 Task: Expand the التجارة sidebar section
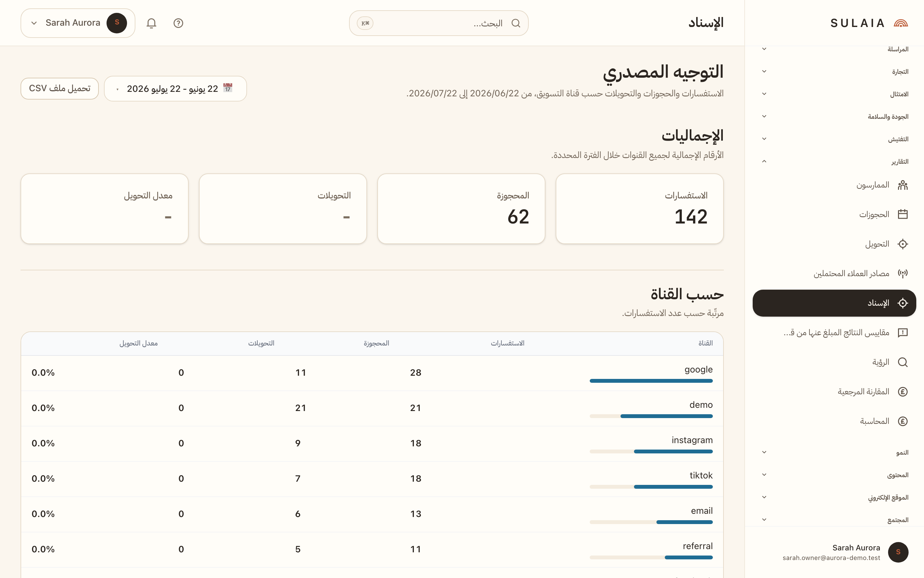click(834, 72)
